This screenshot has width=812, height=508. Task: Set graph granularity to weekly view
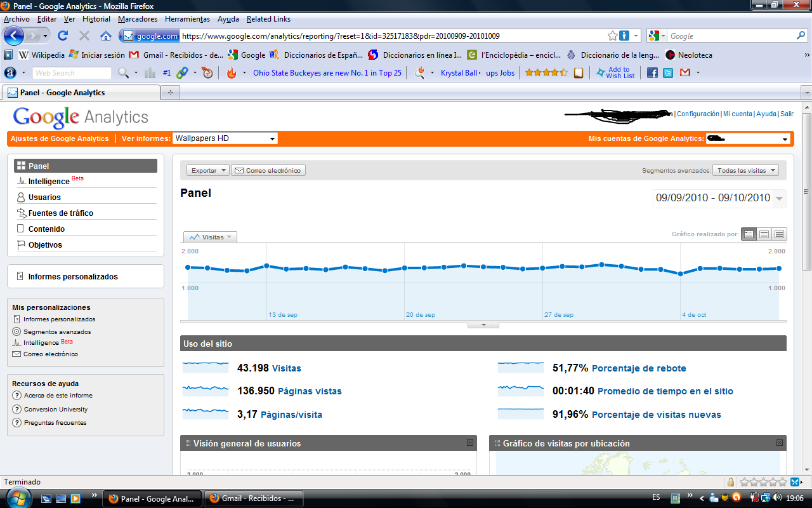click(x=764, y=234)
